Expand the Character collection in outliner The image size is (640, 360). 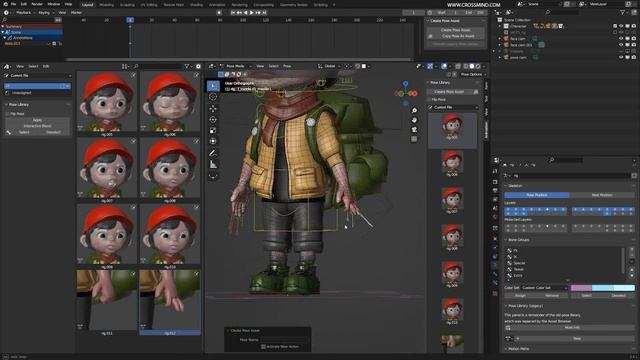[500, 26]
